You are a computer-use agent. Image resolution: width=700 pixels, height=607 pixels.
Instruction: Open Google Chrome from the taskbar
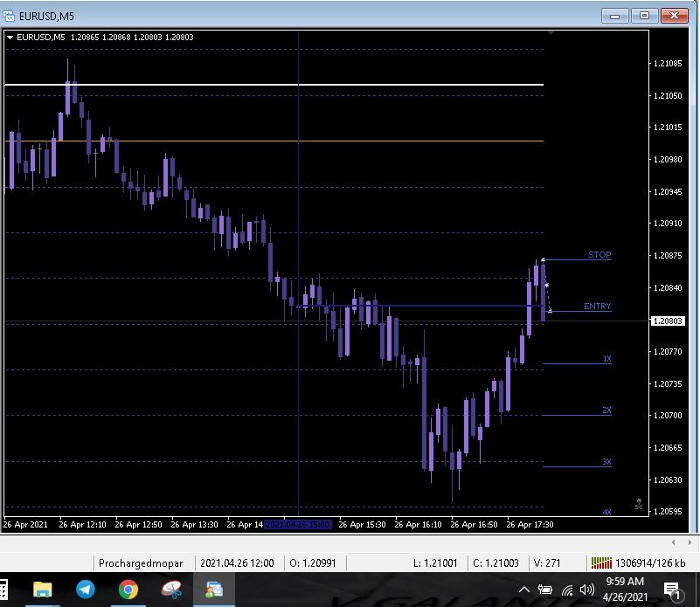128,590
